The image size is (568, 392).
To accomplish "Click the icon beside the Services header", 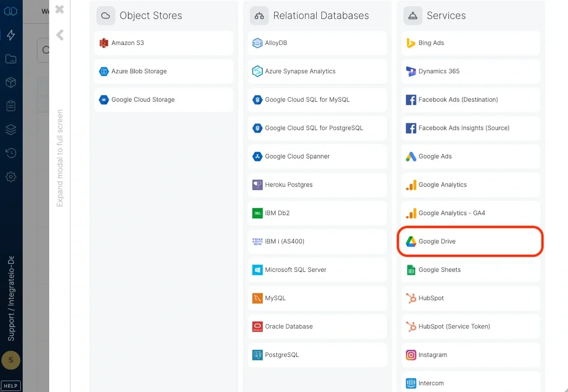I will pyautogui.click(x=412, y=15).
